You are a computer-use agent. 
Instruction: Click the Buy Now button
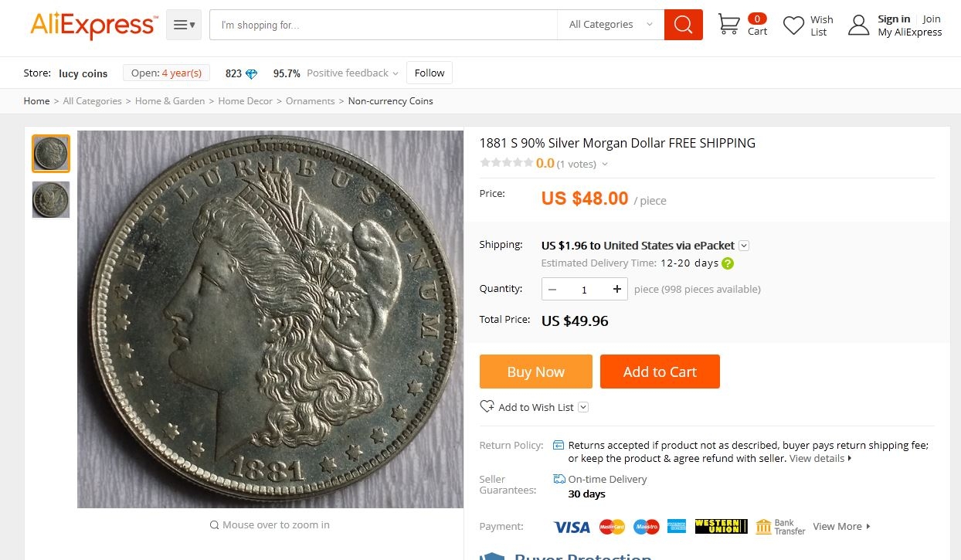tap(536, 372)
